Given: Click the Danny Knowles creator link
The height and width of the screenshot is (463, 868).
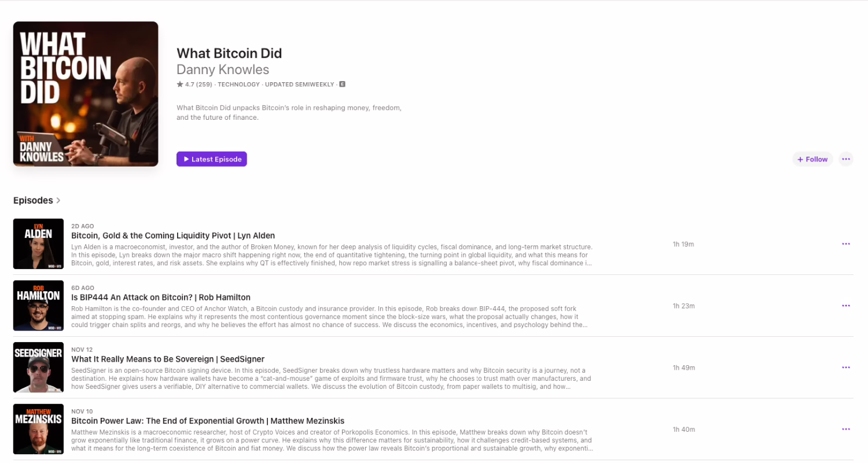Looking at the screenshot, I should click(223, 69).
